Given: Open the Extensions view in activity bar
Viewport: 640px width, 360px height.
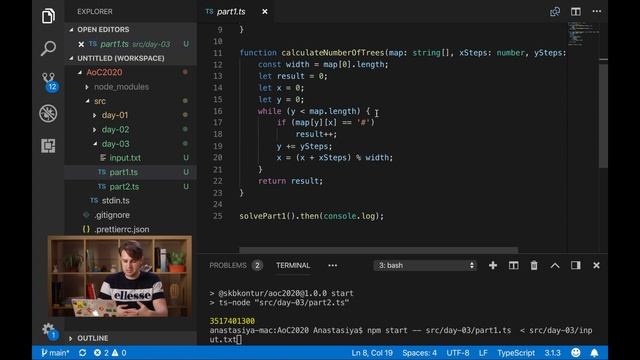Looking at the screenshot, I should (x=48, y=146).
